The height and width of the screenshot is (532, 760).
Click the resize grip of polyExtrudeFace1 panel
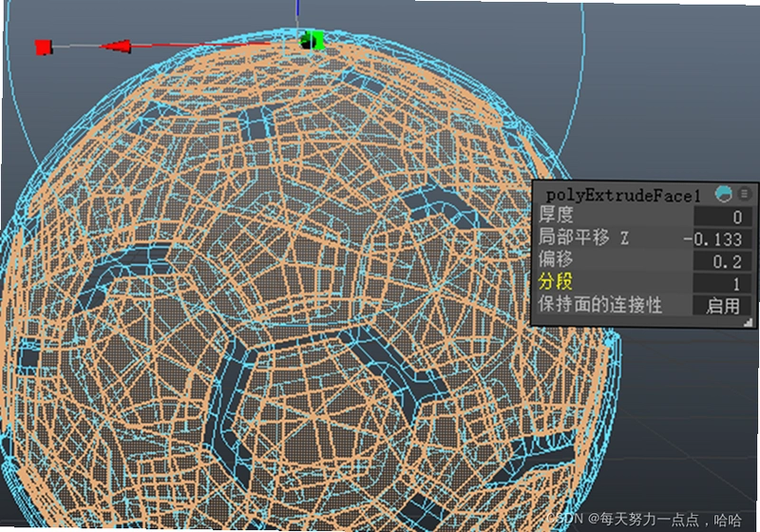[x=749, y=322]
